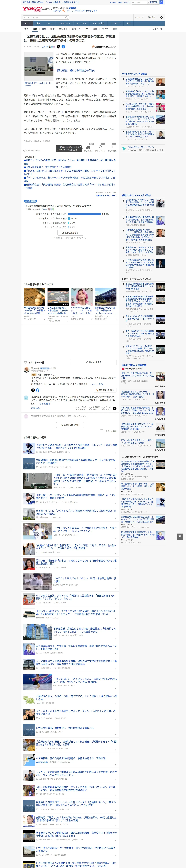186x868 pixels.
Task: Click the わかりやすい lightbulb reaction
Action: pyautogui.click(x=100, y=148)
